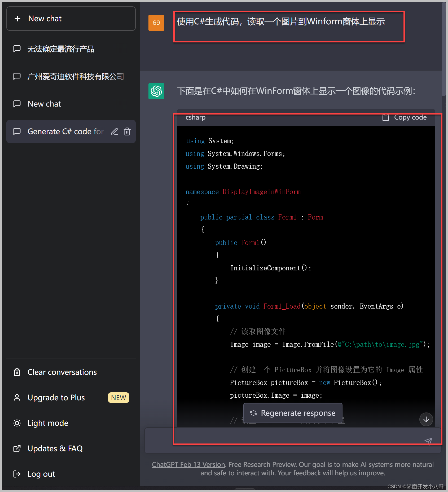
Task: Click the trash icon beside the active chat
Action: (x=127, y=131)
